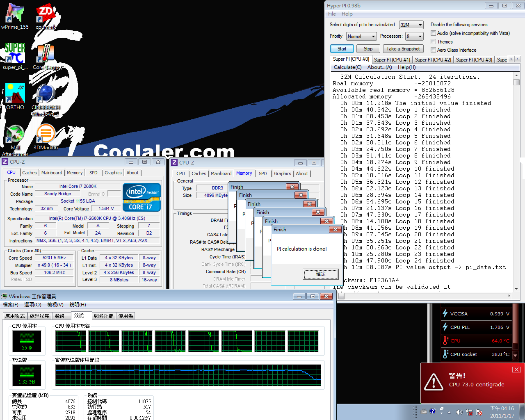Open the Help(H) menu in Super PI
The height and width of the screenshot is (420, 525).
click(407, 67)
